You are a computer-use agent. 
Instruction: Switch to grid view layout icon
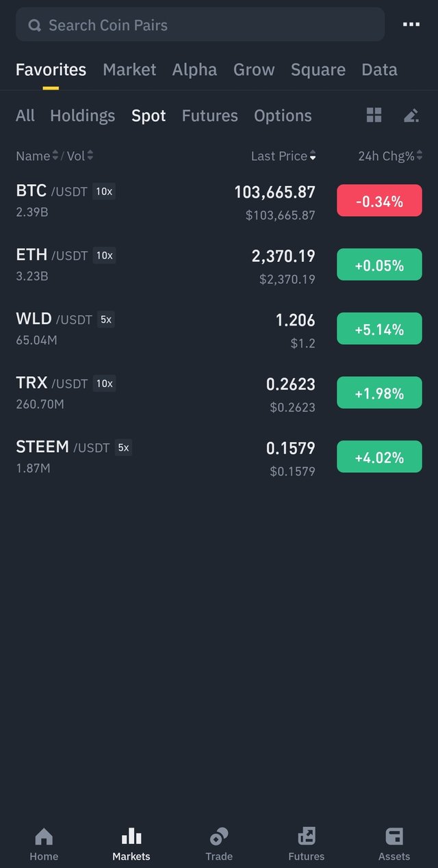pyautogui.click(x=374, y=115)
